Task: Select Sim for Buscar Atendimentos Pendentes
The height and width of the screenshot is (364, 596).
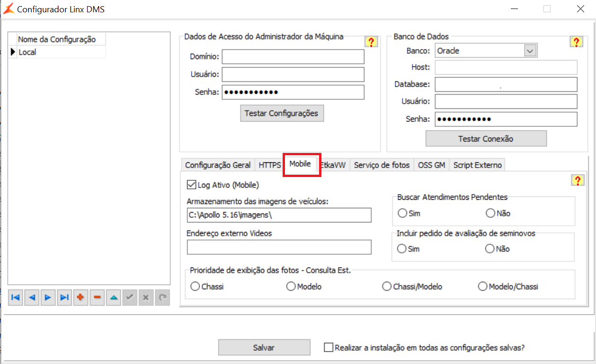Action: pos(402,213)
